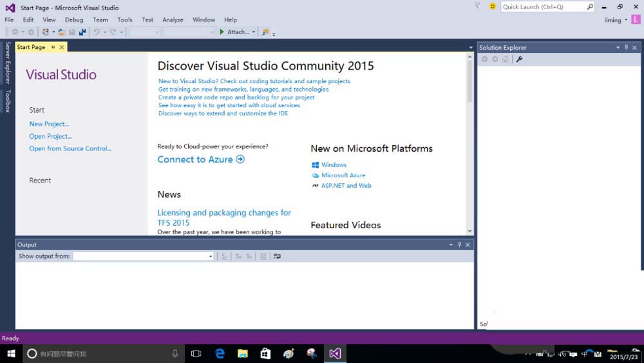Expand the 'Show output from' dropdown
Viewport: 644px width, 363px height.
click(x=211, y=257)
